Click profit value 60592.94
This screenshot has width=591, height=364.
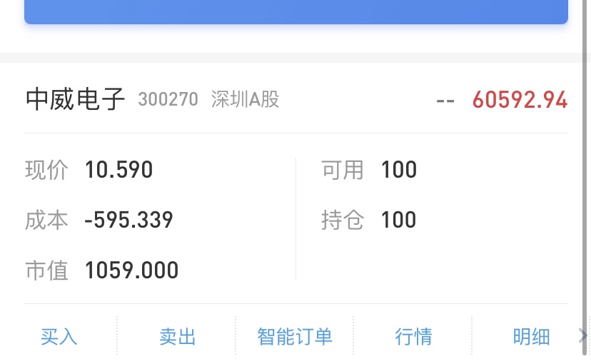(520, 100)
